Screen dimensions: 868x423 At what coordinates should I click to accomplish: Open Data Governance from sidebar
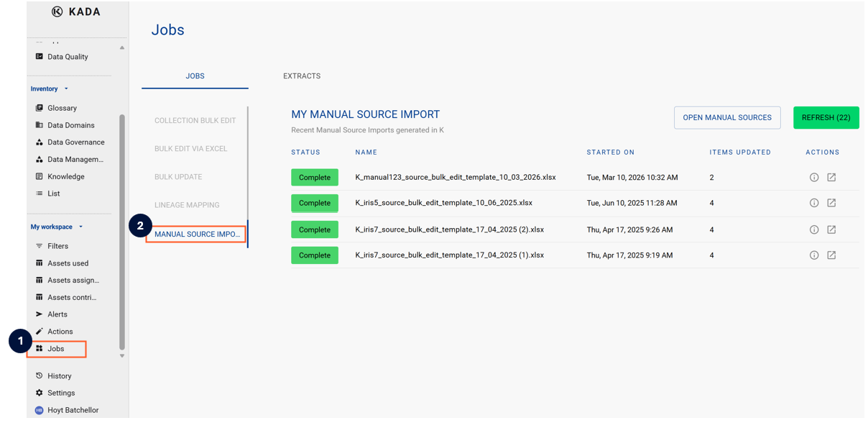pos(75,142)
